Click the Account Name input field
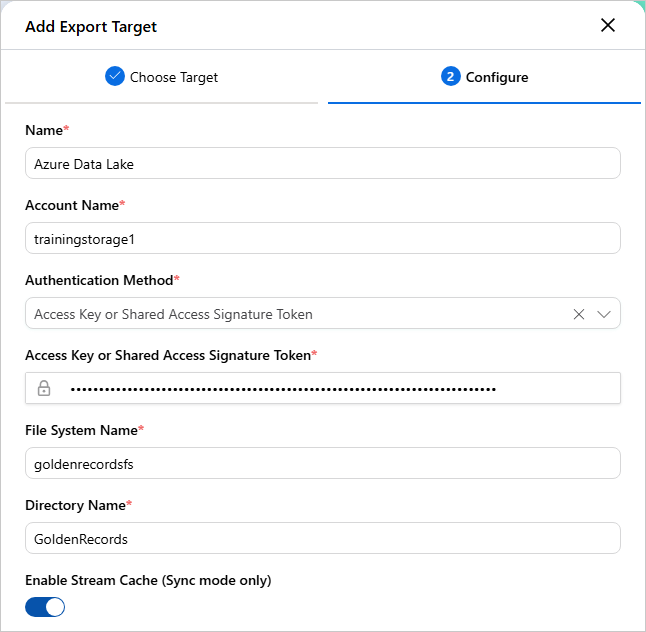The width and height of the screenshot is (646, 632). 323,239
